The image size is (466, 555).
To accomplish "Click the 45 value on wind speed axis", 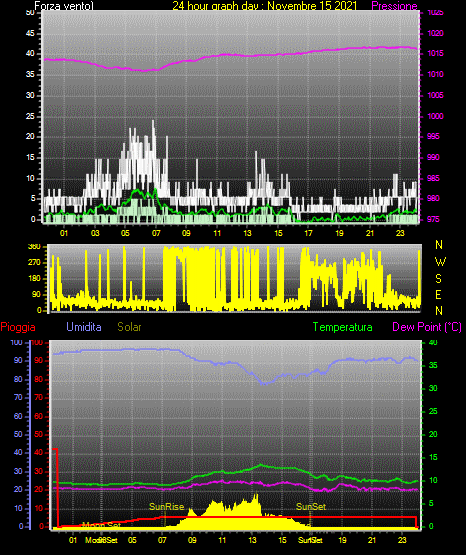I will 30,33.
